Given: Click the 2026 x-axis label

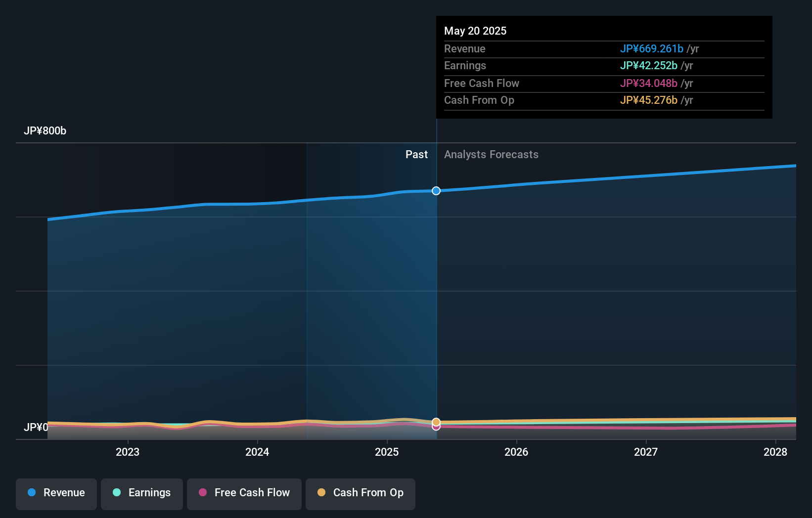Looking at the screenshot, I should 516,452.
